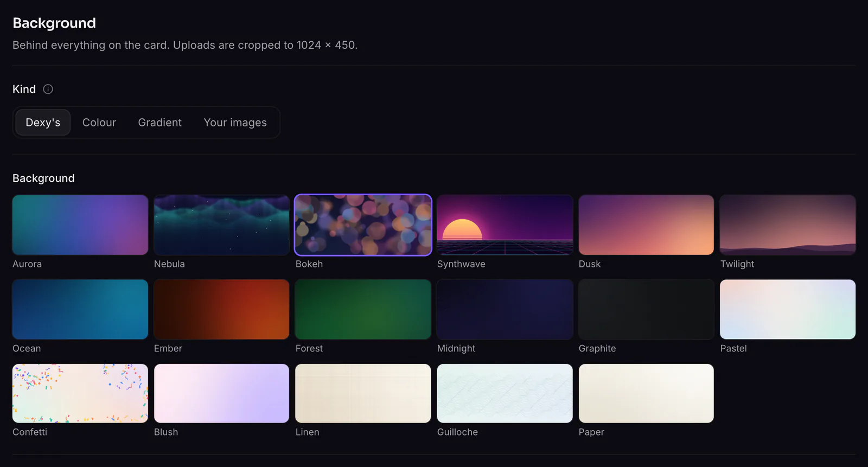Click the 'Ocean' label text
Viewport: 868px width, 467px height.
click(27, 348)
